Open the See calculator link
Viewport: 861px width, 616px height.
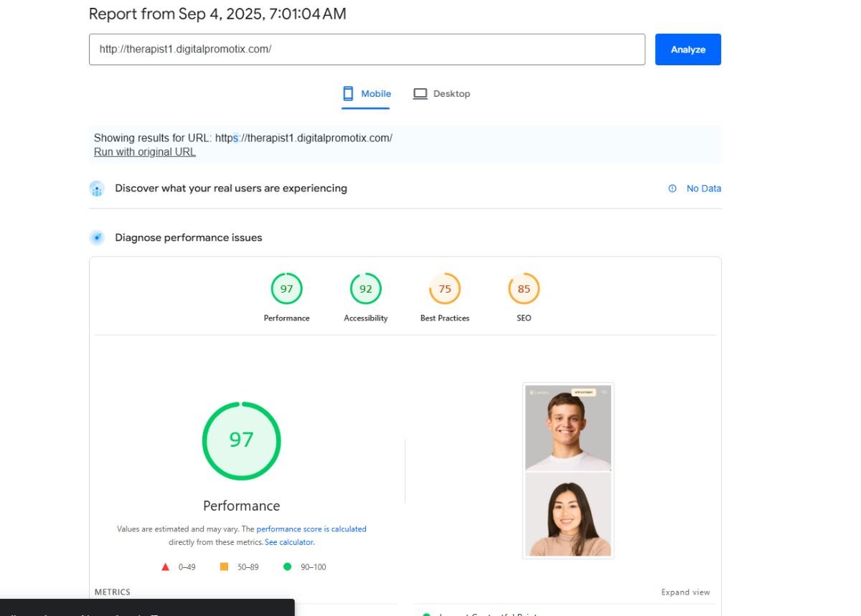(289, 542)
